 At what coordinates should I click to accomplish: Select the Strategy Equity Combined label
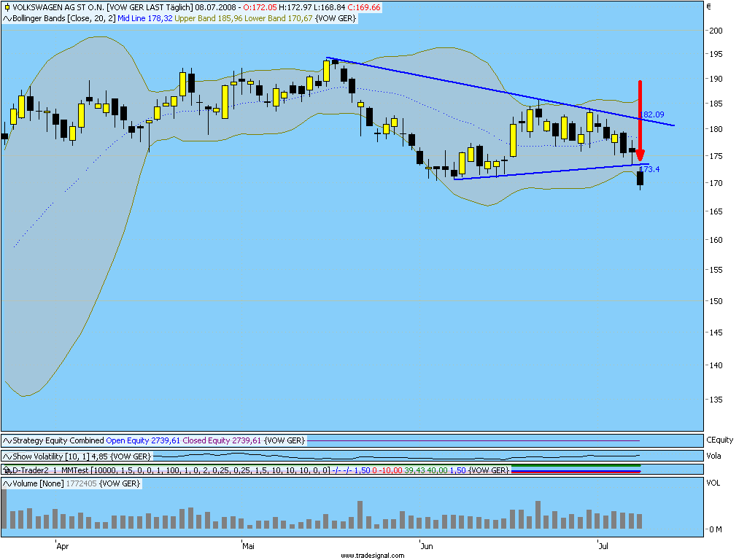pyautogui.click(x=58, y=440)
